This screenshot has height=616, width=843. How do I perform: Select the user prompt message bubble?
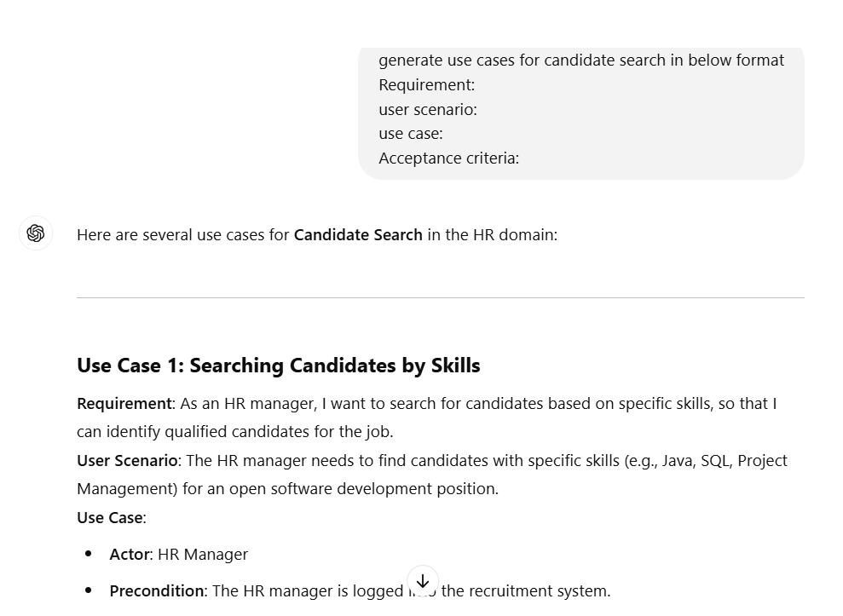click(x=581, y=112)
